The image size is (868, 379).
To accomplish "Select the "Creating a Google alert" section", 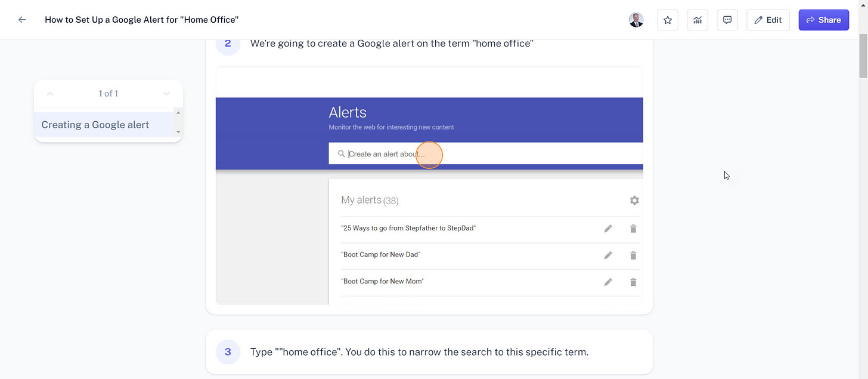I will pos(104,125).
